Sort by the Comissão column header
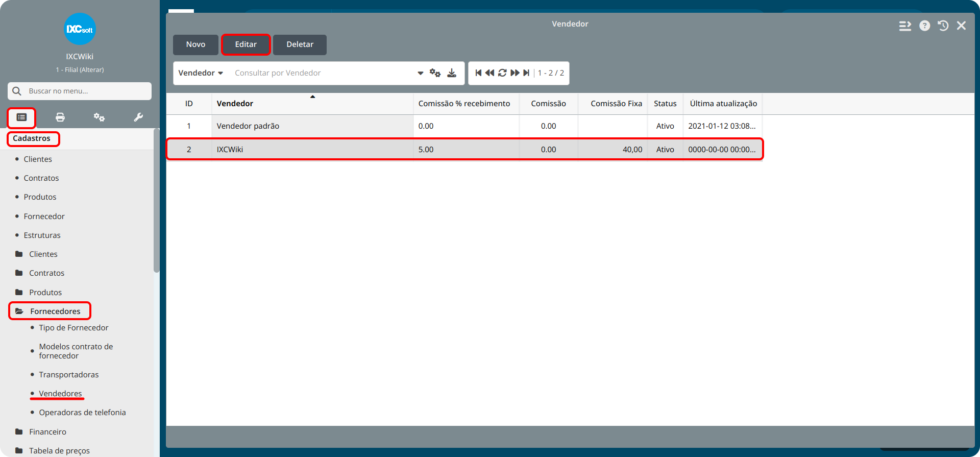The width and height of the screenshot is (980, 457). pyautogui.click(x=548, y=104)
